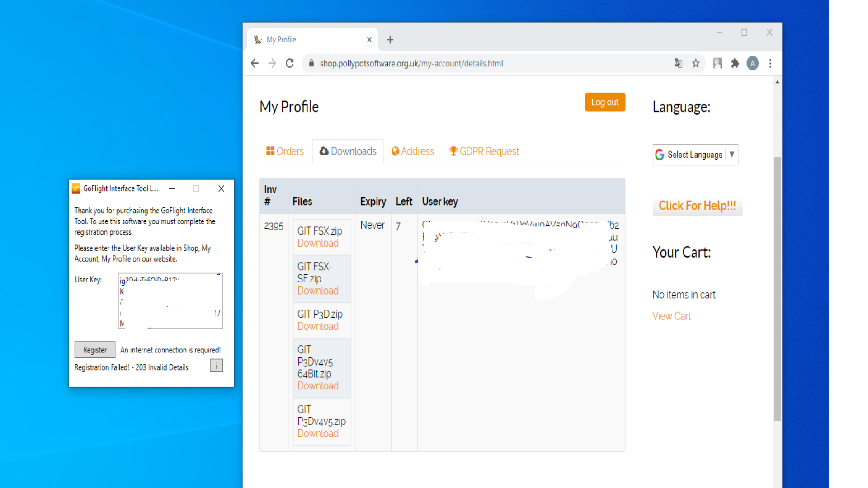Reload the My Profile page

pyautogui.click(x=290, y=63)
